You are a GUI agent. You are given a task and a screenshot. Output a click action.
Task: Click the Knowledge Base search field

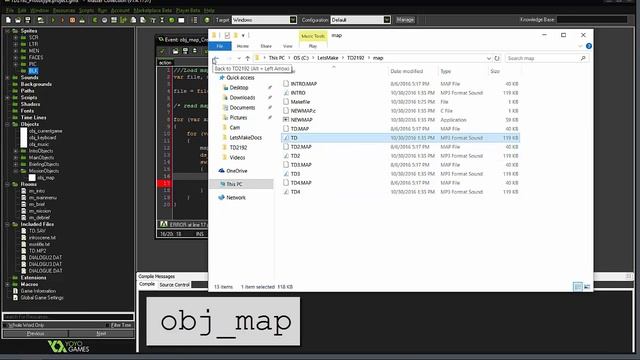click(592, 20)
